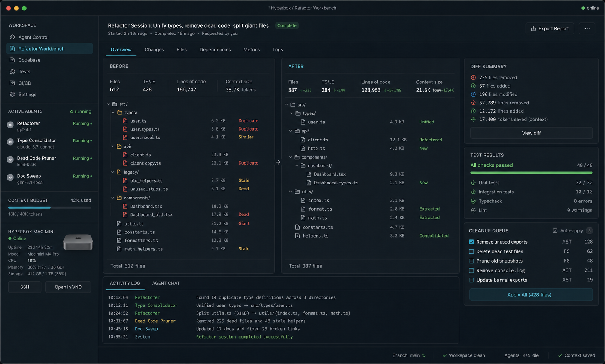
Task: Click the files removed icon in Diff Summary
Action: pyautogui.click(x=473, y=77)
